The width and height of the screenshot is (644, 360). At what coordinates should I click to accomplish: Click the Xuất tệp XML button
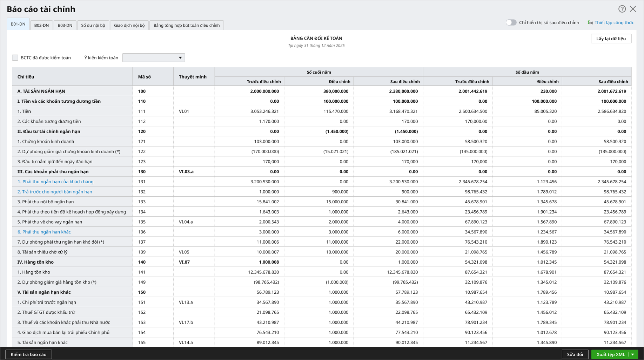610,354
